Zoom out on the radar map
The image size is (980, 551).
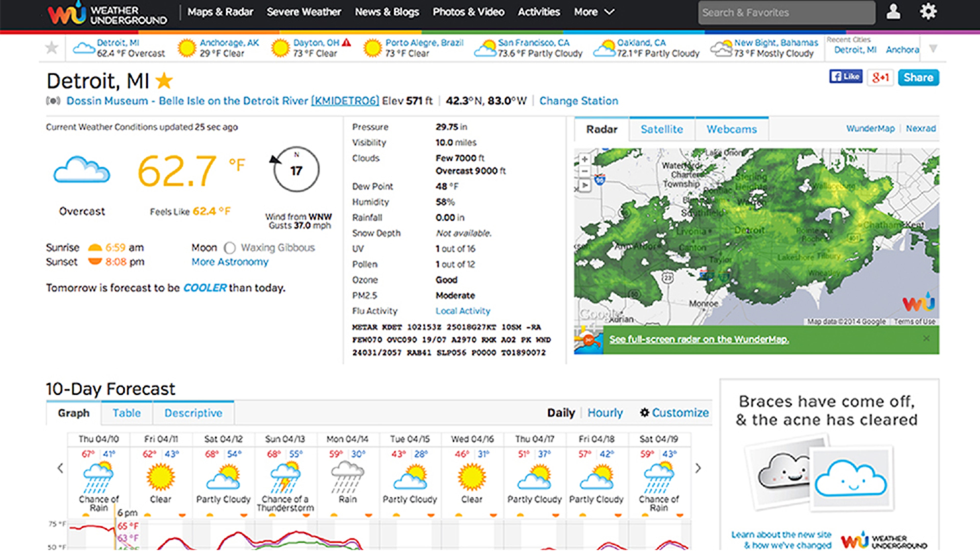584,171
